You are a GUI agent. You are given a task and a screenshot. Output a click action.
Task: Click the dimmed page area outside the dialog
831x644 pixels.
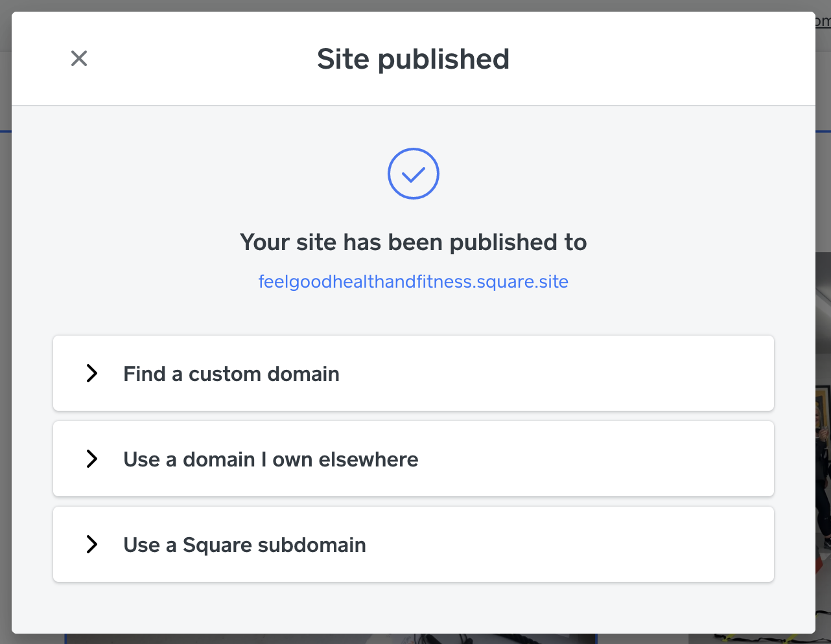[x=825, y=324]
